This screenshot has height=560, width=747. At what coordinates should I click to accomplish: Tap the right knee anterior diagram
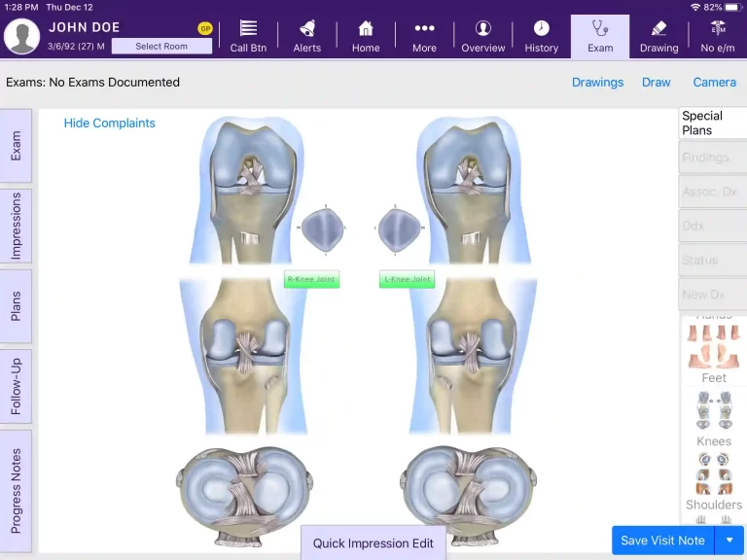coord(248,191)
